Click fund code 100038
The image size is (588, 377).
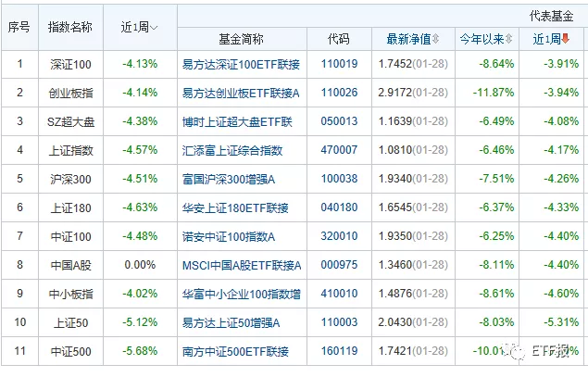pyautogui.click(x=340, y=179)
